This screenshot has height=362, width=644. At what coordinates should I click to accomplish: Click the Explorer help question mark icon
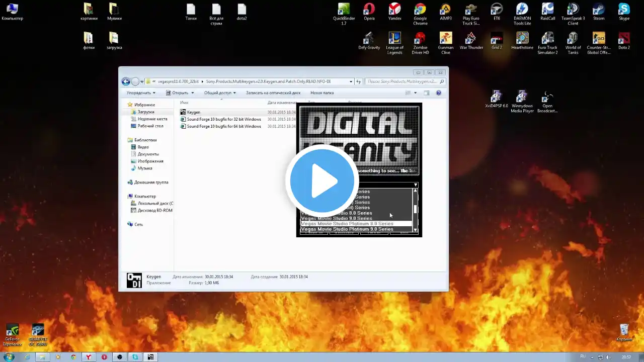tap(438, 93)
